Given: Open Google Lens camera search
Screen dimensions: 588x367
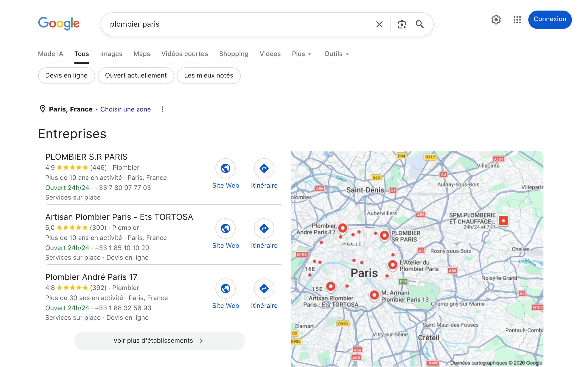Looking at the screenshot, I should click(402, 24).
